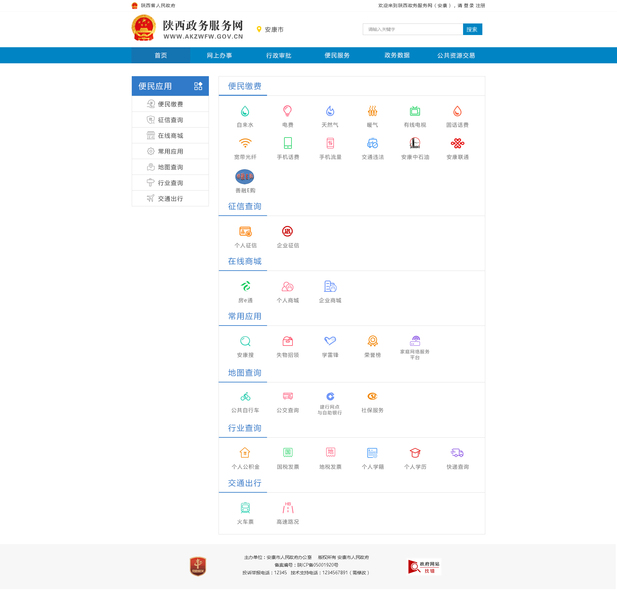Click the 登录 login link

(x=469, y=6)
